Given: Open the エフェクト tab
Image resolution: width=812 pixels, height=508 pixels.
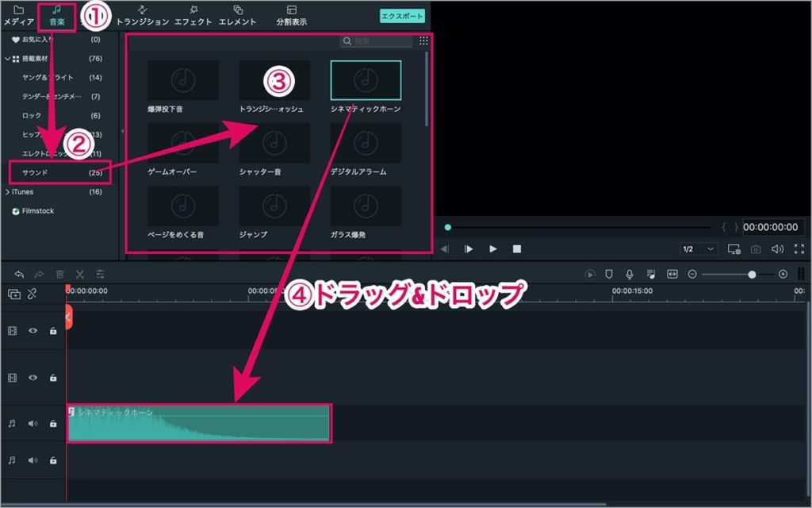Looking at the screenshot, I should click(193, 16).
